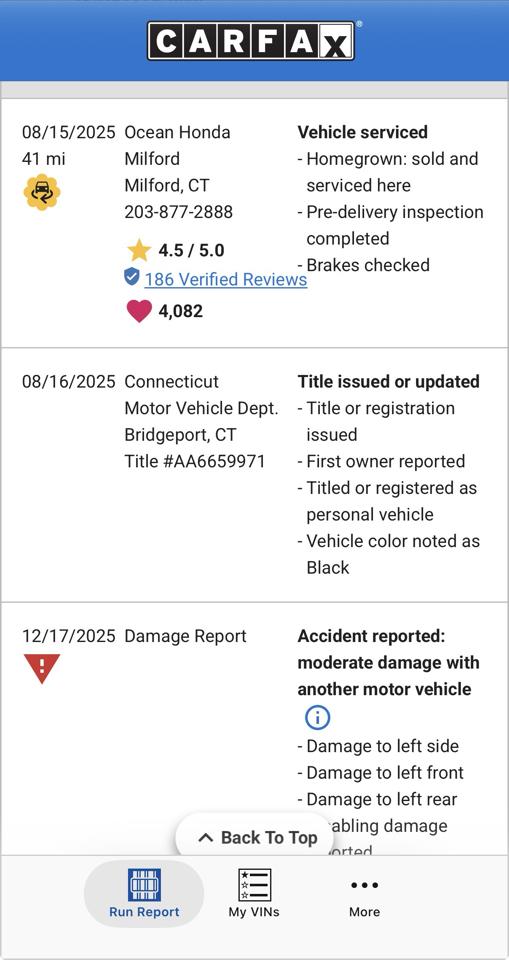This screenshot has width=509, height=960.
Task: Click the Back To Top button
Action: coord(254,837)
